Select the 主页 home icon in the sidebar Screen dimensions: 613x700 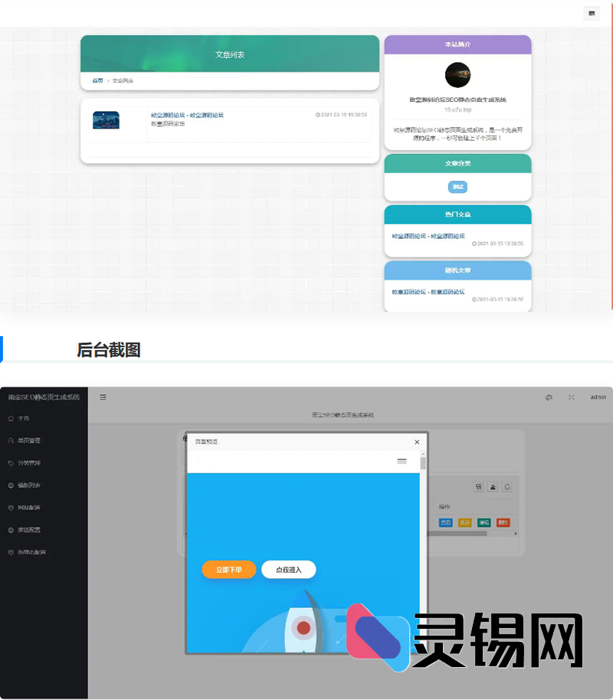[10, 418]
